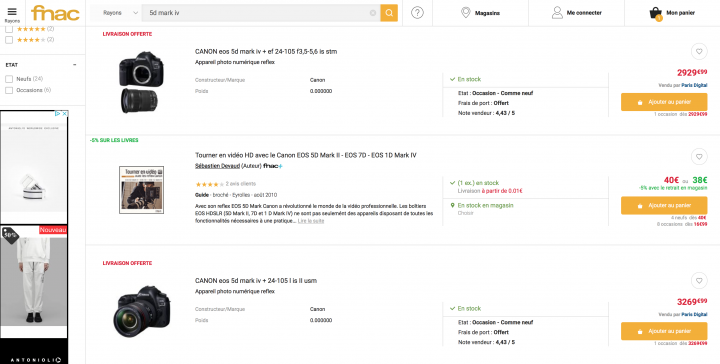Clear the search field with the X icon
This screenshot has width=720, height=364.
pos(373,13)
